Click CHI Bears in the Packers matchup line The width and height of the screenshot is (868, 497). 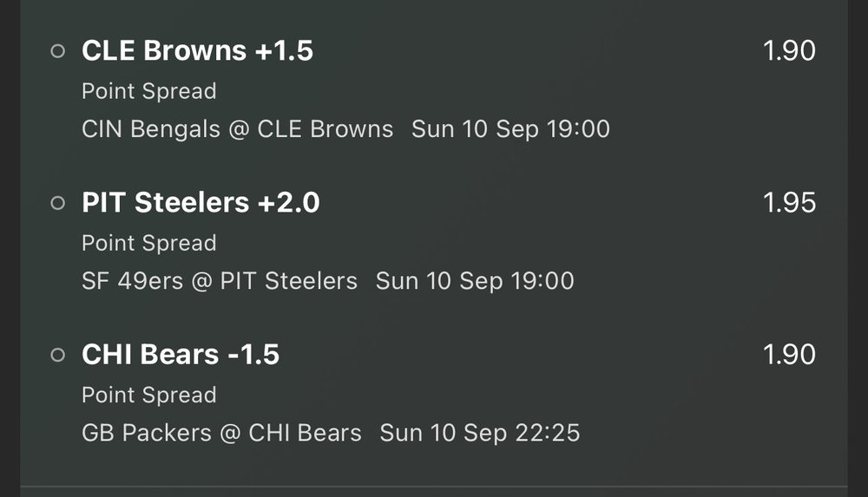[x=305, y=433]
